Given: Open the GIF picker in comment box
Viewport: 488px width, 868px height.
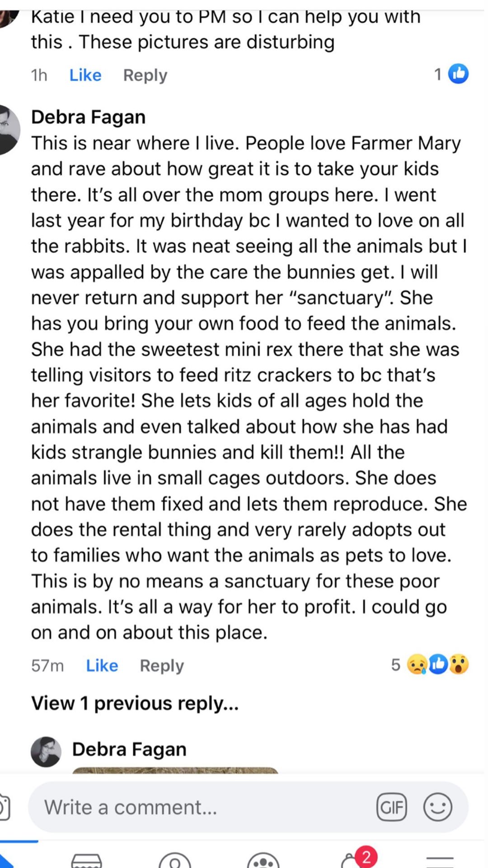Looking at the screenshot, I should click(391, 807).
